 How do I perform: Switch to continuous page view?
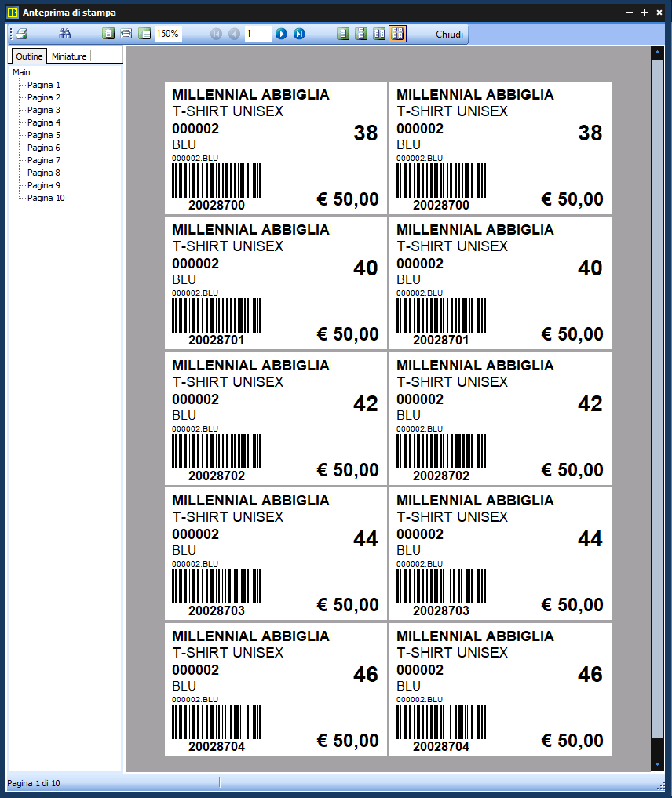361,34
